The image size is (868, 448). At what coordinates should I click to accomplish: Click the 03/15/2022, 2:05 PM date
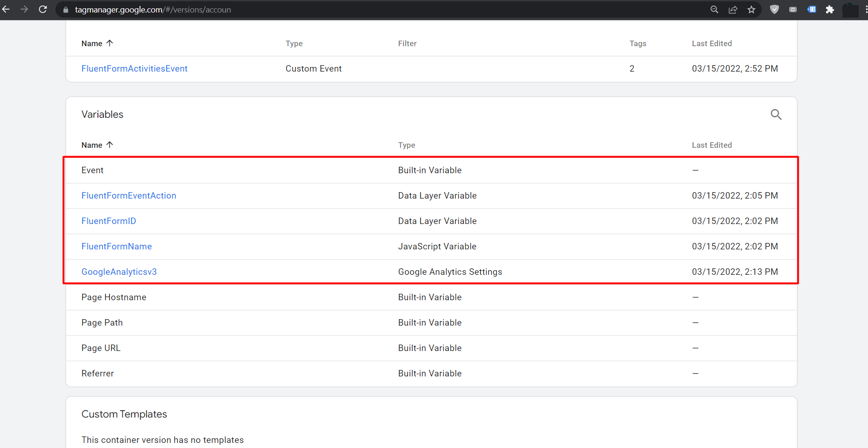click(x=735, y=195)
